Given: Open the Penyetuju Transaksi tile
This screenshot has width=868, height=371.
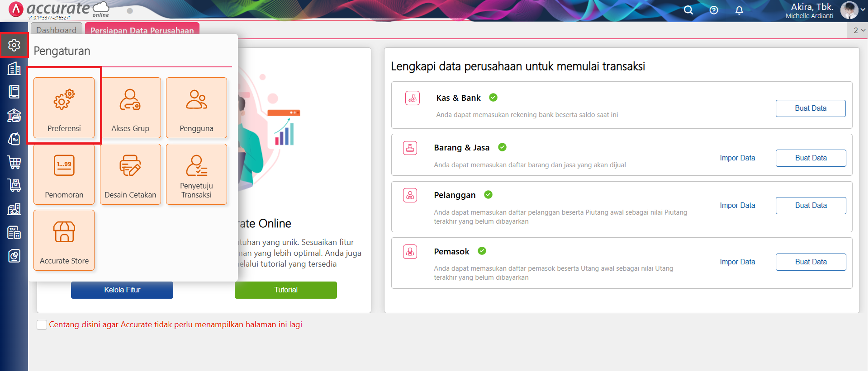Looking at the screenshot, I should (x=196, y=174).
